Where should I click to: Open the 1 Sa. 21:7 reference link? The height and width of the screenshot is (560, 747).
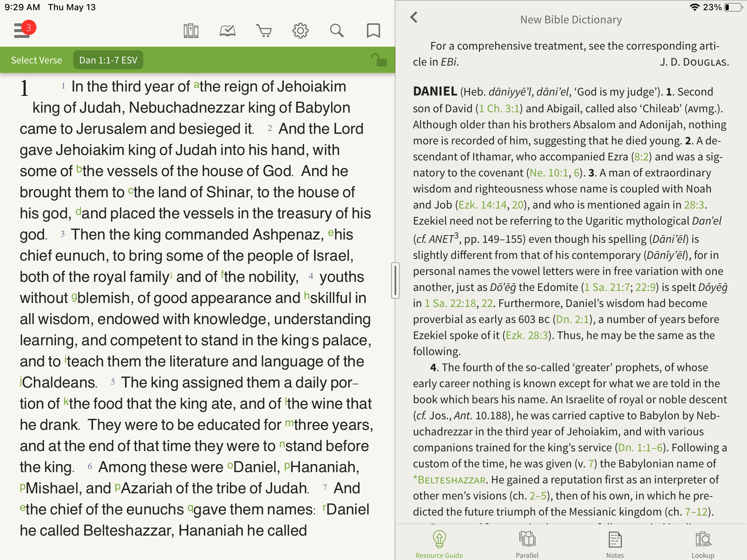tap(607, 287)
